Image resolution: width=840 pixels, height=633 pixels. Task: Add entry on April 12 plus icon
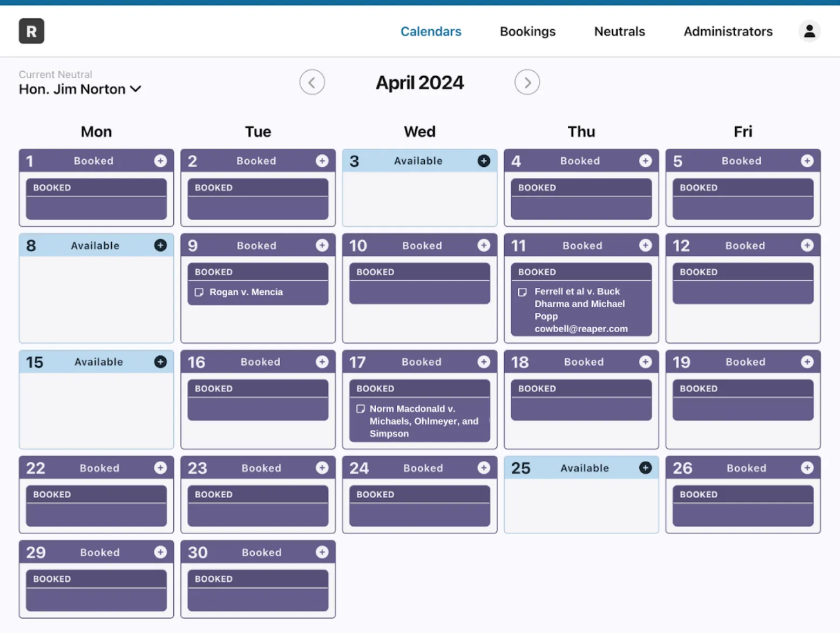(x=807, y=245)
